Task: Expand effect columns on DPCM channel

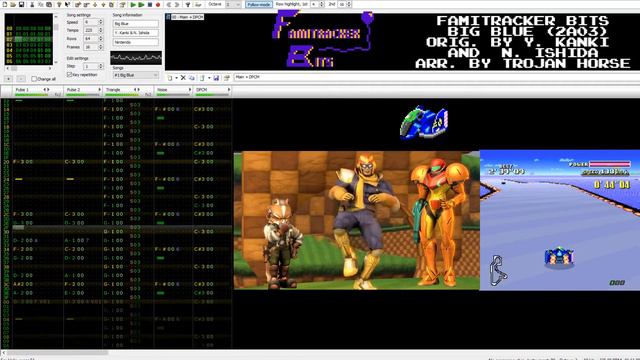Action: [x=229, y=89]
